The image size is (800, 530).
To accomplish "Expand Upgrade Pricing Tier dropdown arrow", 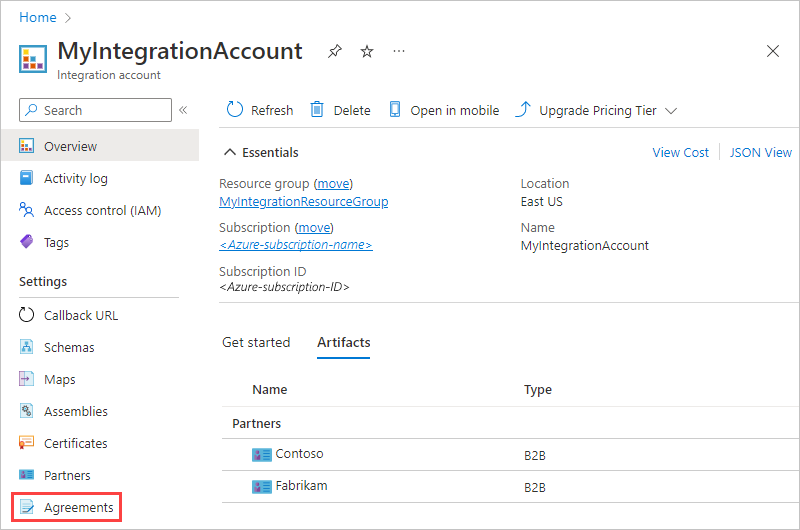I will click(x=671, y=111).
